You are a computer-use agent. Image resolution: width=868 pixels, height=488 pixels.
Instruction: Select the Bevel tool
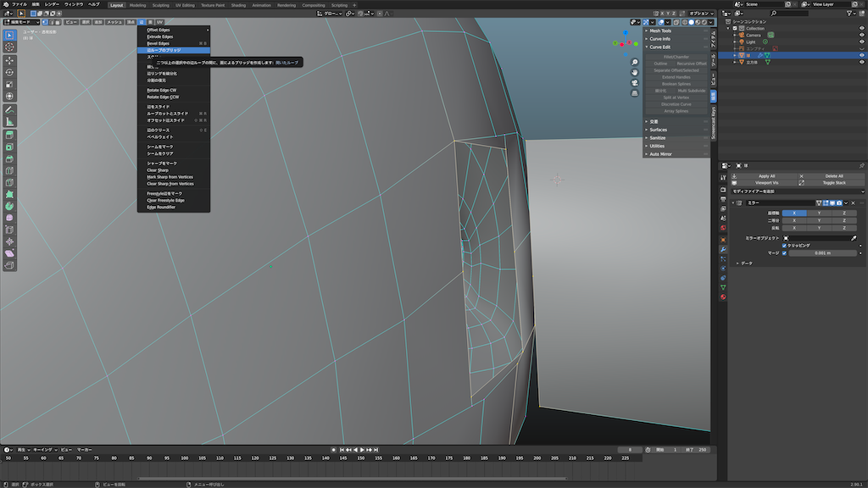click(9, 158)
